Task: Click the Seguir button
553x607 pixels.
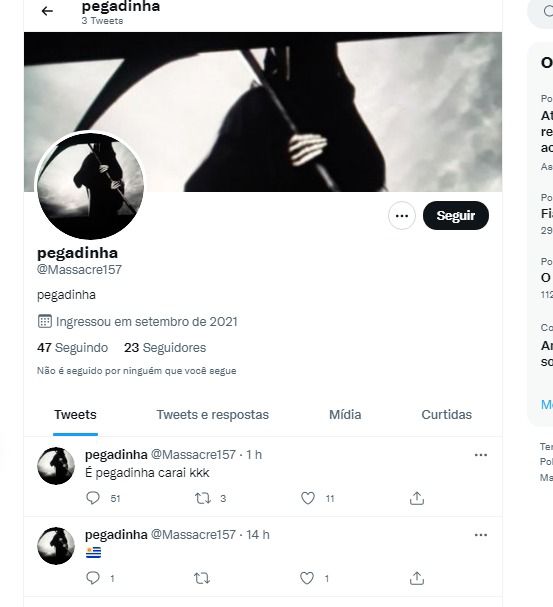Action: pos(455,216)
